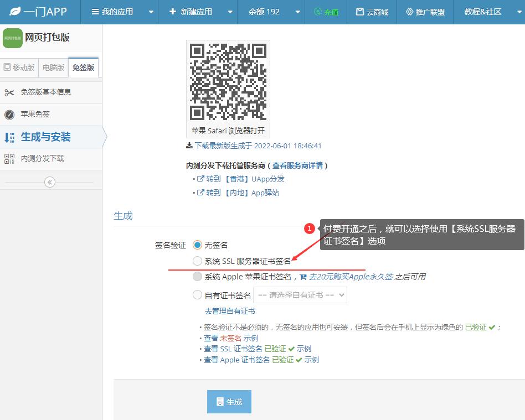Open 生成与安装 in the sidebar
525x420 pixels.
pos(51,137)
